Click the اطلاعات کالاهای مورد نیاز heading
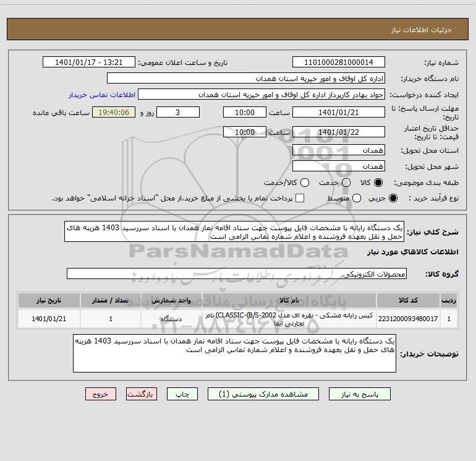The image size is (476, 461). click(412, 252)
